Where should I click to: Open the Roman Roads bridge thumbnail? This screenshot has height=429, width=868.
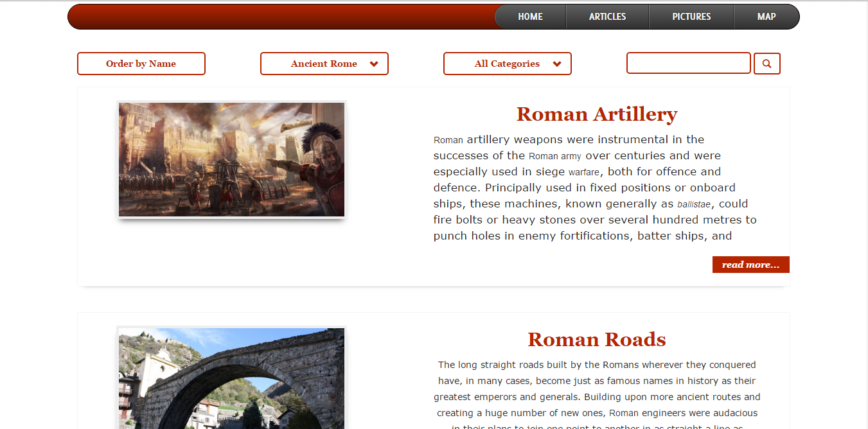coord(231,378)
